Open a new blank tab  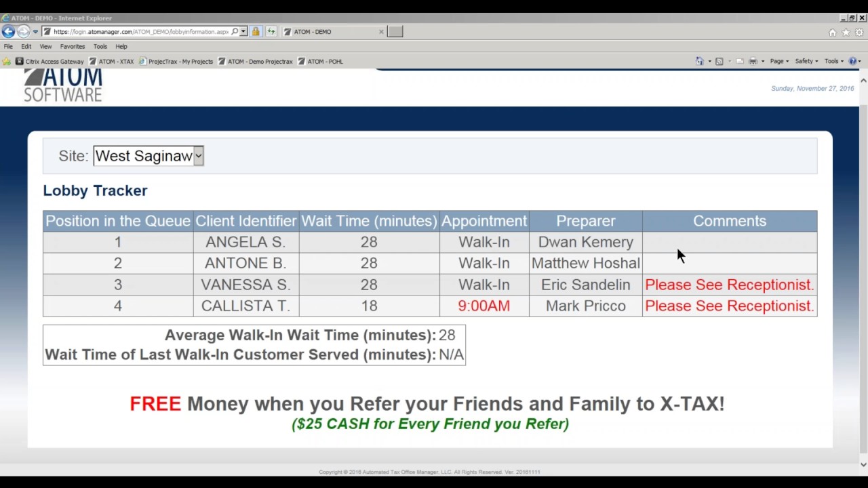click(395, 32)
